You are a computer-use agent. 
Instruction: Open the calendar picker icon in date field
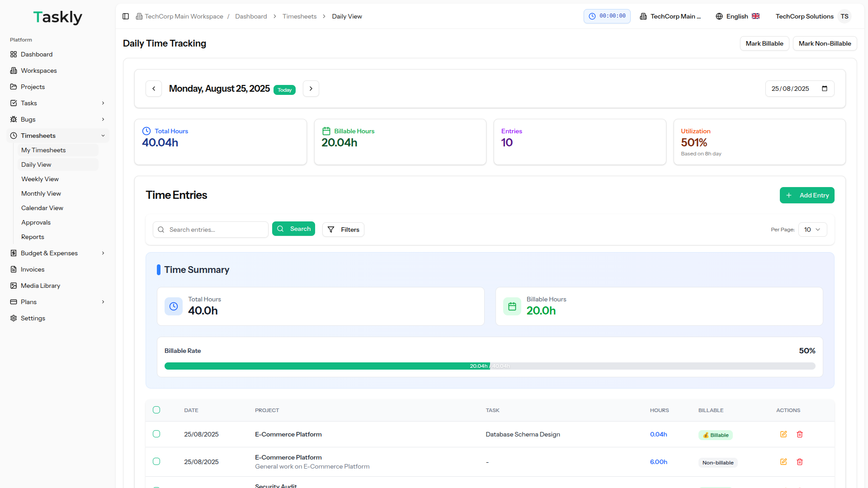pyautogui.click(x=825, y=89)
